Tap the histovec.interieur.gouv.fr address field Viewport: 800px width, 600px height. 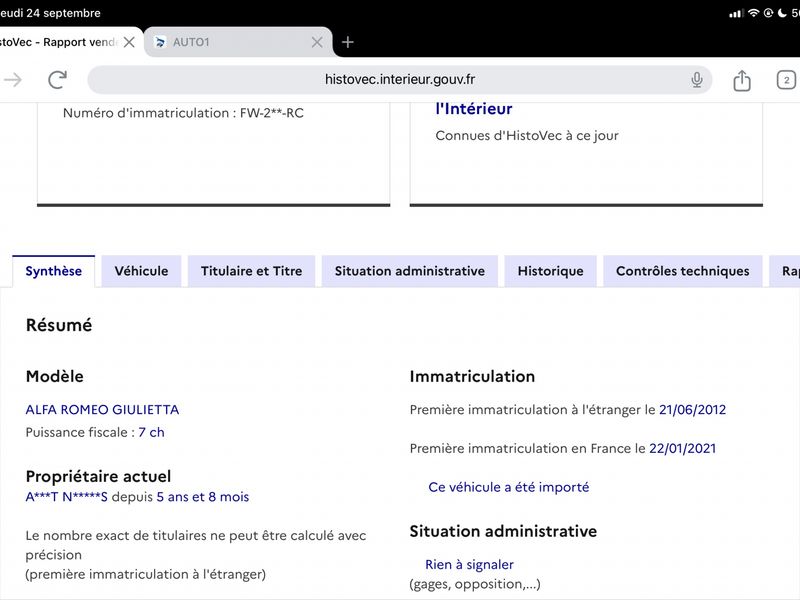400,80
